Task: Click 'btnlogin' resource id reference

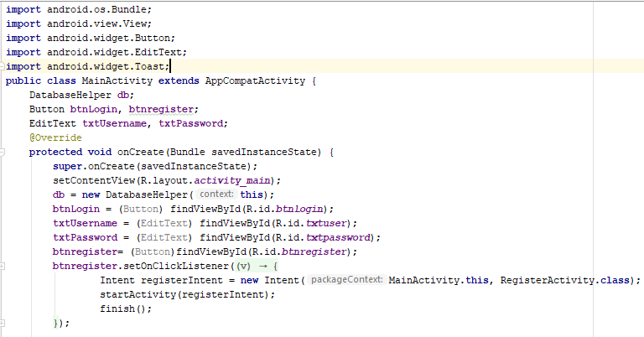Action: (x=299, y=209)
